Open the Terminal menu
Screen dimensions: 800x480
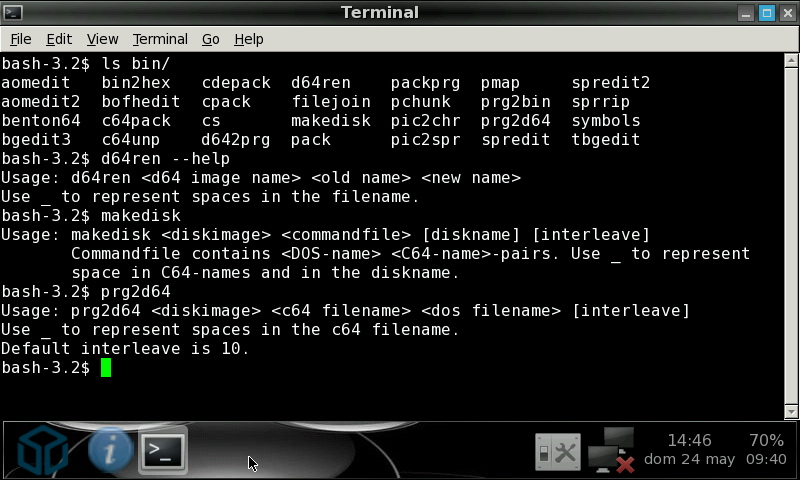pyautogui.click(x=160, y=39)
